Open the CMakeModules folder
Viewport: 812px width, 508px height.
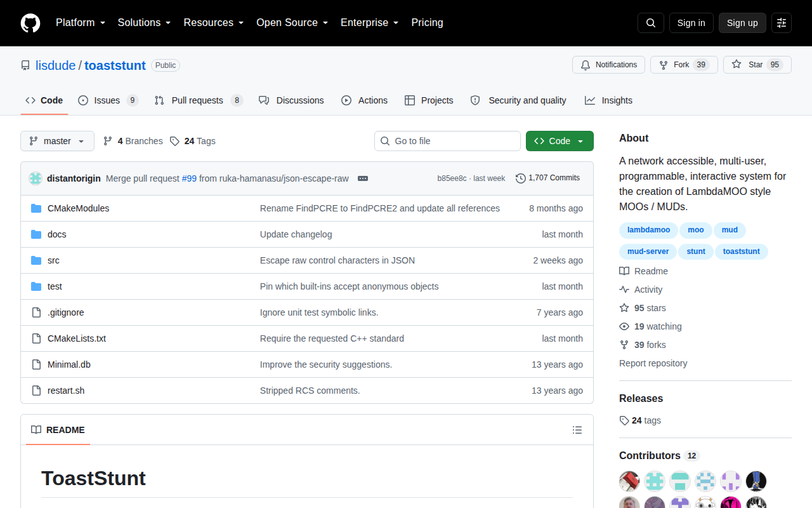(78, 208)
